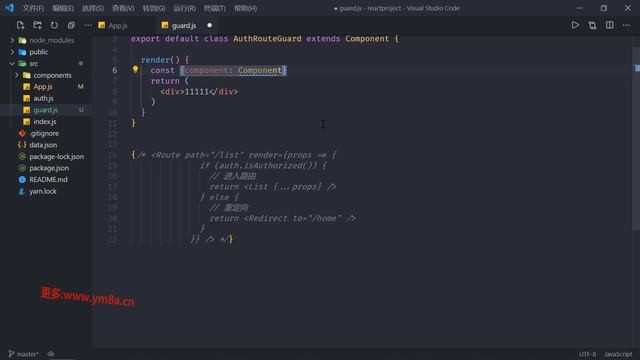Switch to the App.js editor tab
Viewport: 640px width, 360px height.
point(118,25)
